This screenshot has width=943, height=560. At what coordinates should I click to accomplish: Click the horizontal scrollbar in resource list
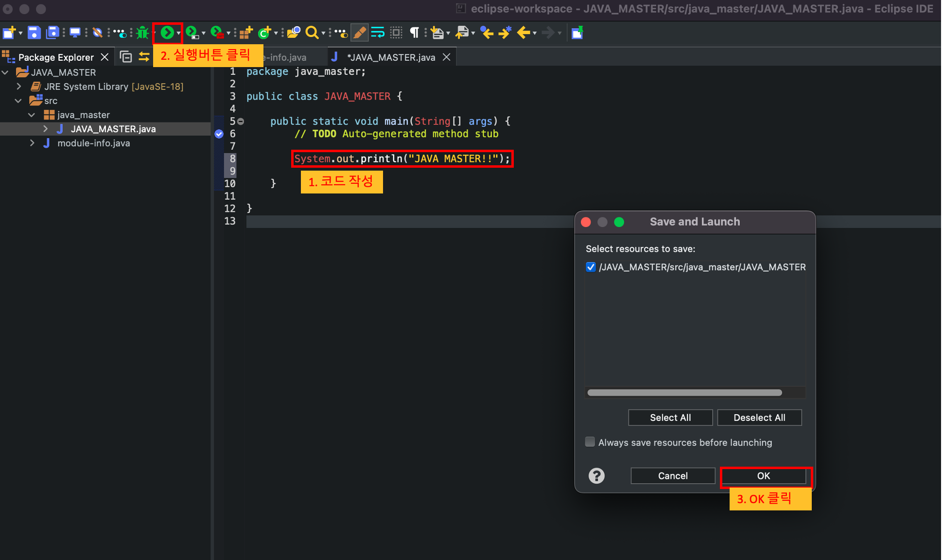(x=684, y=393)
